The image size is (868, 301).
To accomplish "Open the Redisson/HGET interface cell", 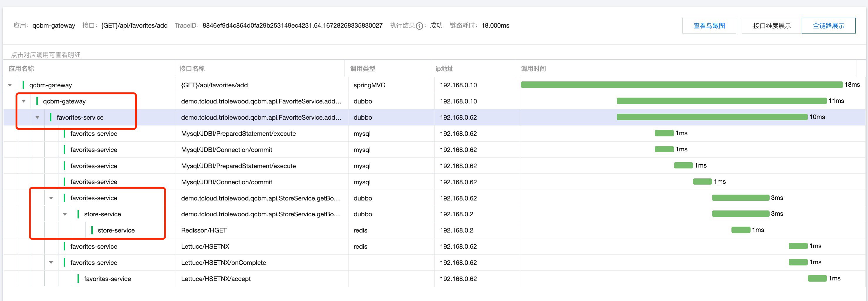I will (204, 230).
